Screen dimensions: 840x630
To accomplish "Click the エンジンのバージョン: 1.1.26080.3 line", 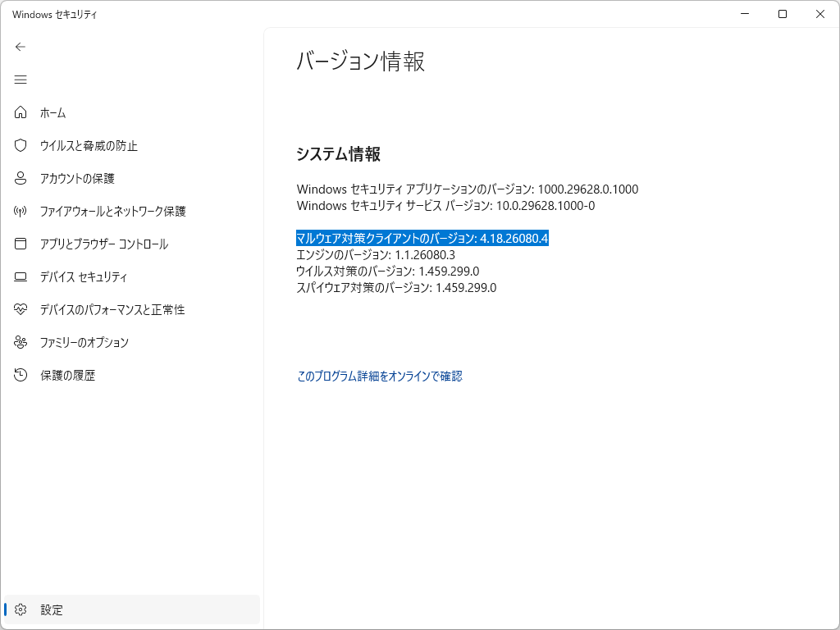I will (376, 255).
